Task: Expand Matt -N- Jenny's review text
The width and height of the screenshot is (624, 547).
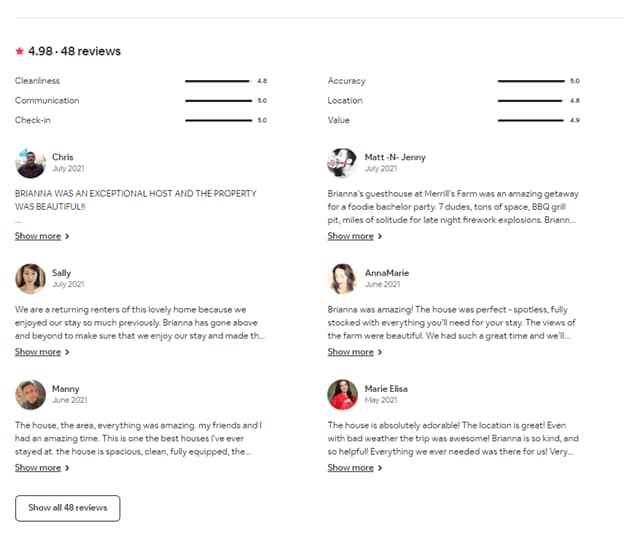Action: (355, 236)
